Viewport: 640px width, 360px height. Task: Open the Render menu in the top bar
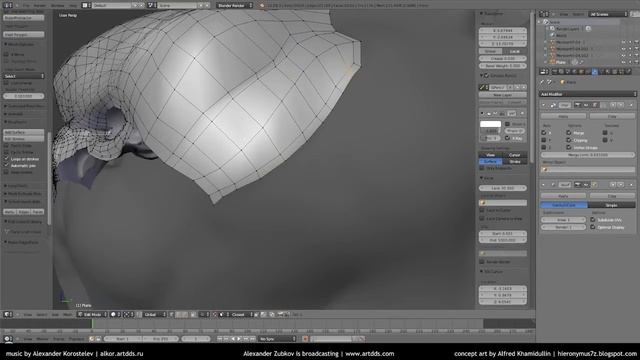40,5
